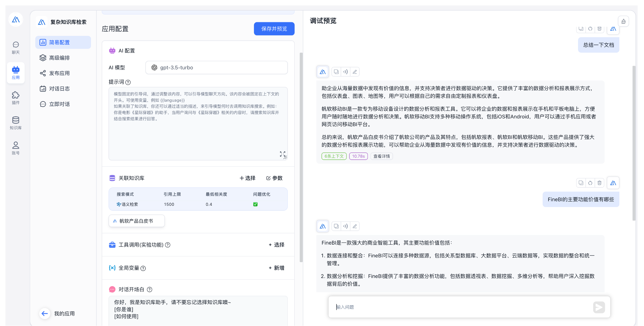Click the 语义检索 search mode value
The width and height of the screenshot is (644, 326).
point(127,204)
